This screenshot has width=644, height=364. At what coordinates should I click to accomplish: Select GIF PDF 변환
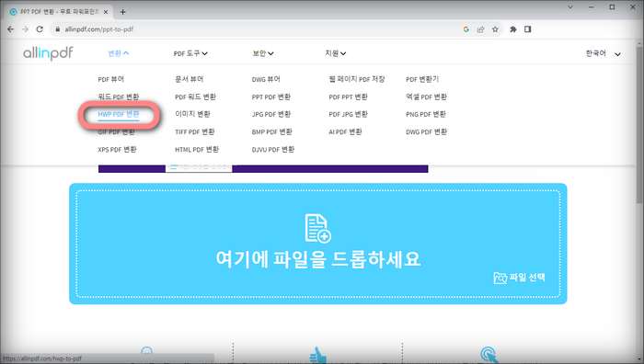click(116, 132)
